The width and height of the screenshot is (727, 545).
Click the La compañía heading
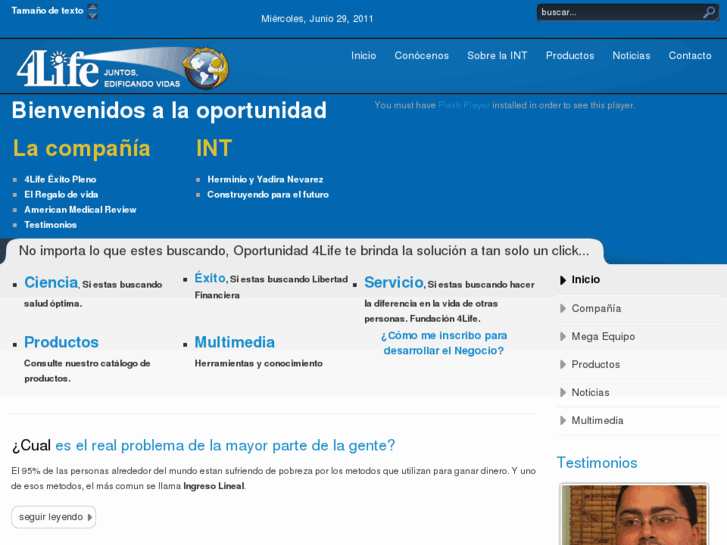coord(82,148)
